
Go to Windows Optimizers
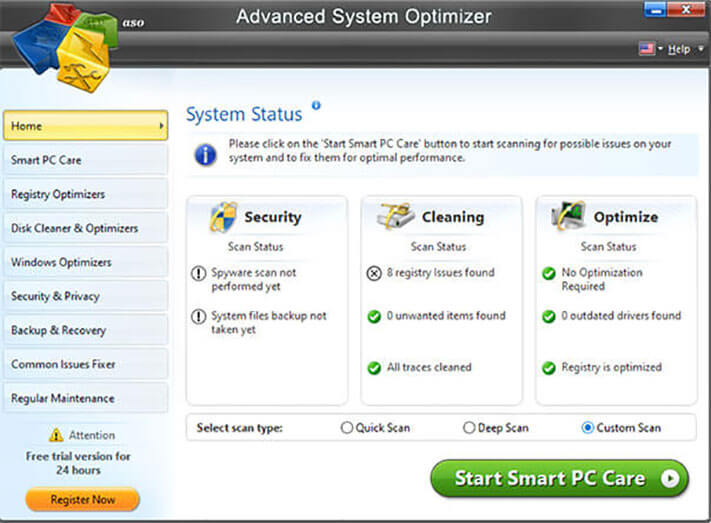(85, 262)
